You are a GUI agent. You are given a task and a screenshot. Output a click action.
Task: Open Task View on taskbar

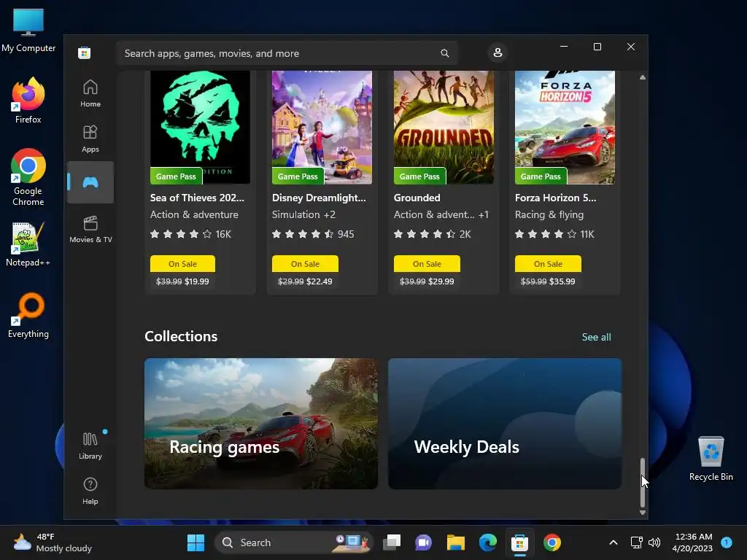point(392,542)
